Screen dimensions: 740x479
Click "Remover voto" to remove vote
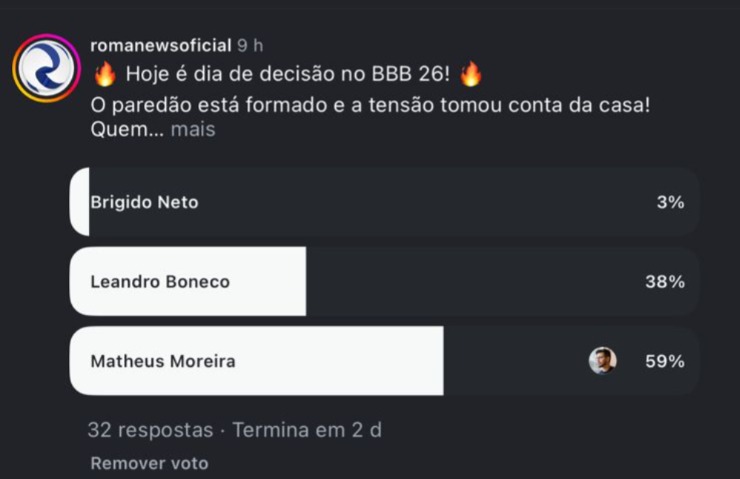pyautogui.click(x=149, y=463)
